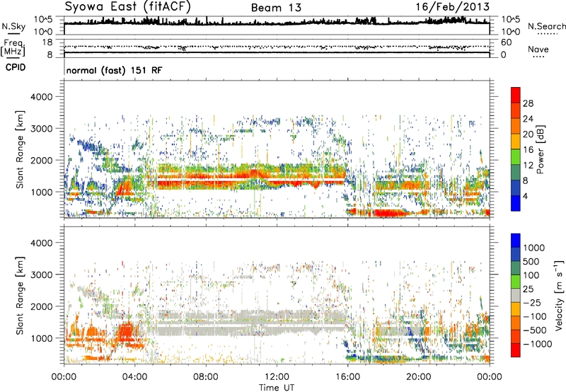Click the '4' label on Power colorbar
This screenshot has width=566, height=392.
click(x=525, y=196)
